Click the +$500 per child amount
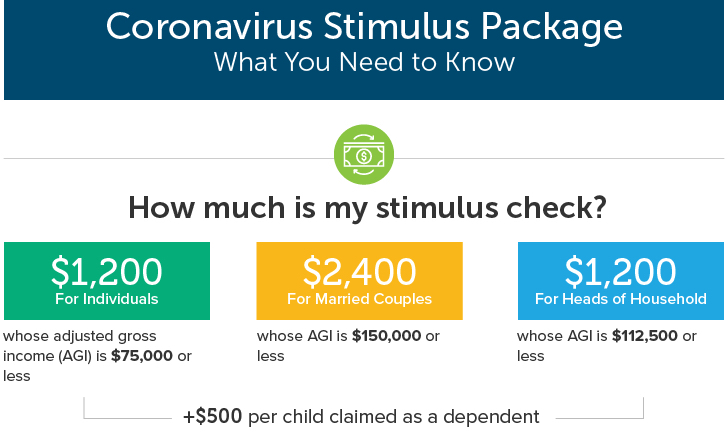 click(213, 416)
